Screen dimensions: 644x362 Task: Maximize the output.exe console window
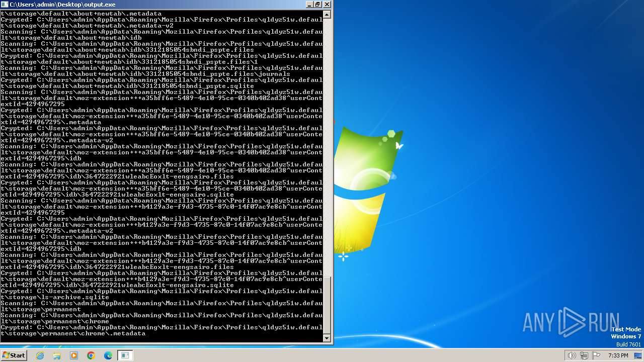pyautogui.click(x=317, y=5)
